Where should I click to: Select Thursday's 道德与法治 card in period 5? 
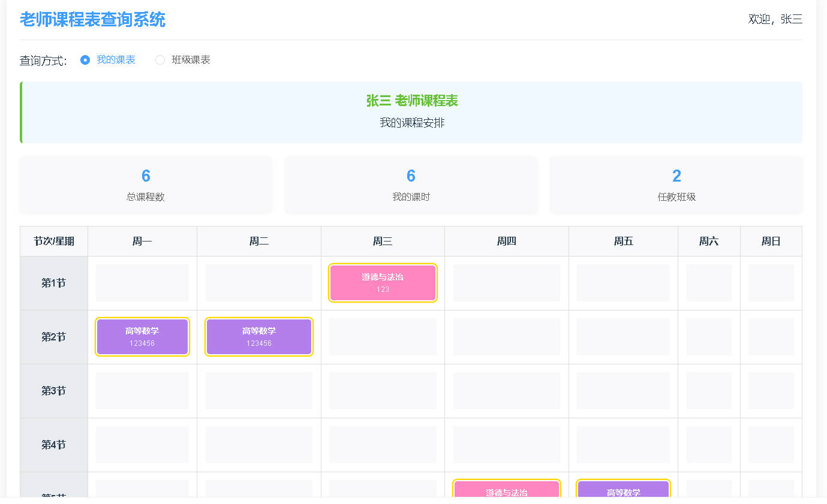coord(506,490)
